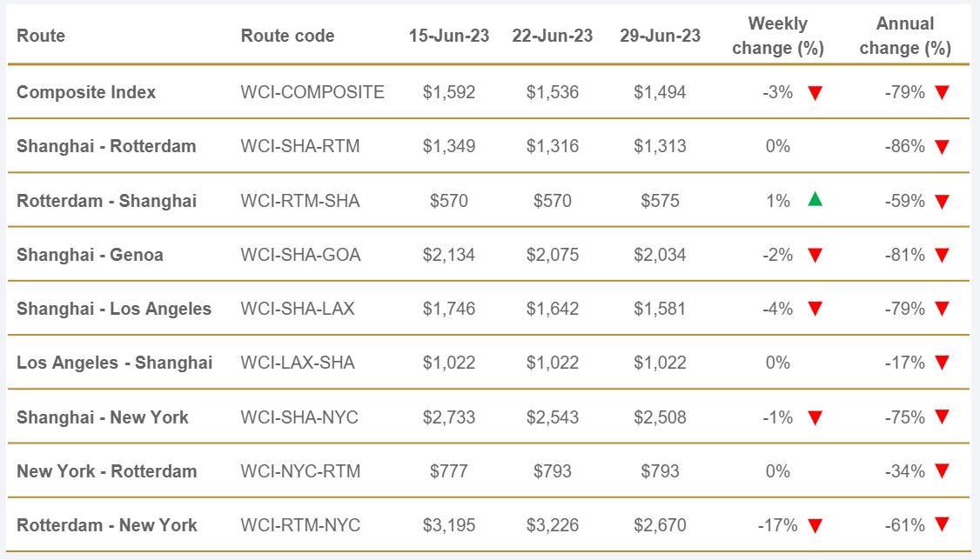Click the Annual change (%) header
This screenshot has width=980, height=560.
coord(905,36)
